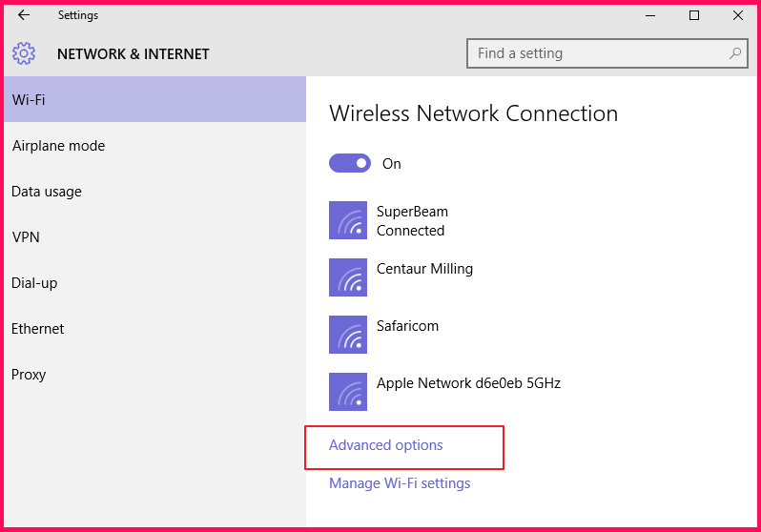
Task: Switch to Dial-up settings
Action: coord(34,283)
